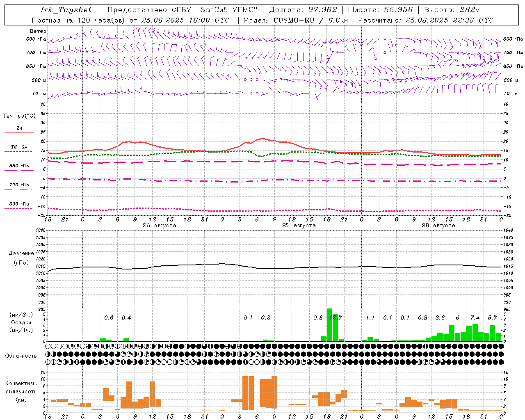The width and height of the screenshot is (525, 420).
Task: Select the provider text ФГБУ "ЗапСиб УГМС"
Action: click(x=215, y=10)
